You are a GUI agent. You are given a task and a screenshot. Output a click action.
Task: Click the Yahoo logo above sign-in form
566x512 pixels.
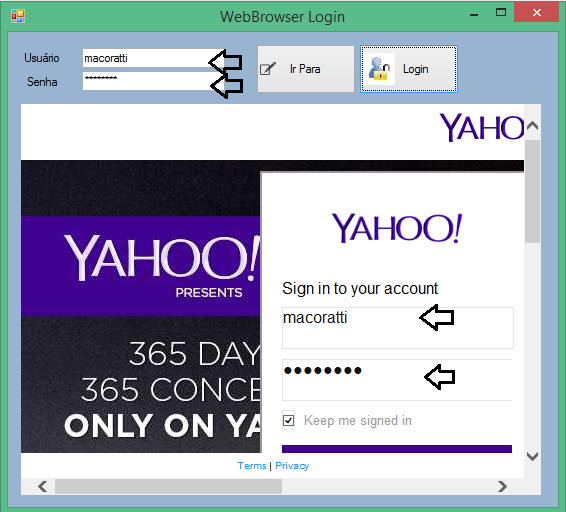(x=397, y=228)
